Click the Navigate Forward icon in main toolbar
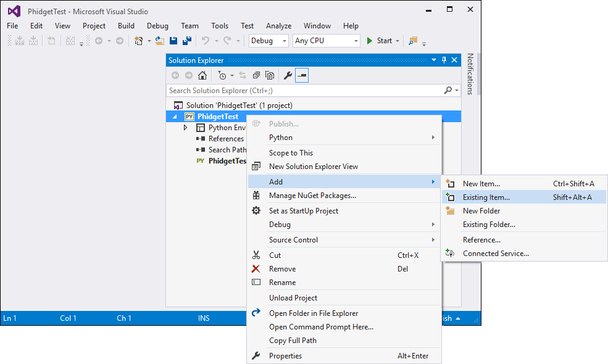The image size is (608, 364). 120,41
